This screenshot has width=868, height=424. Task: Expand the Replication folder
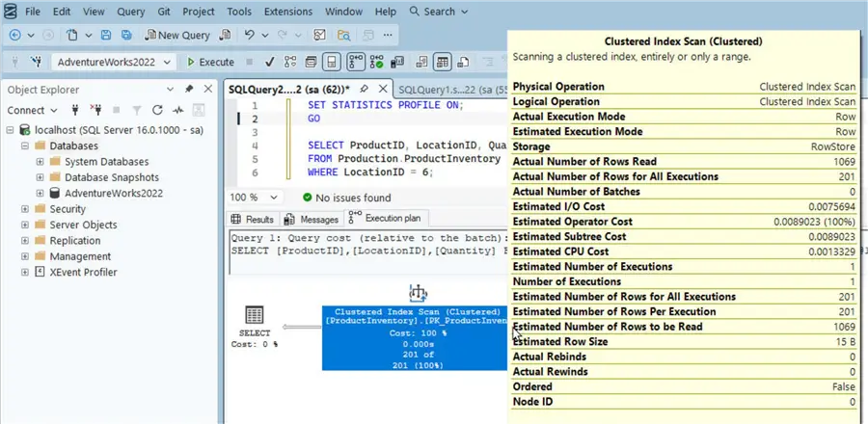tap(25, 241)
